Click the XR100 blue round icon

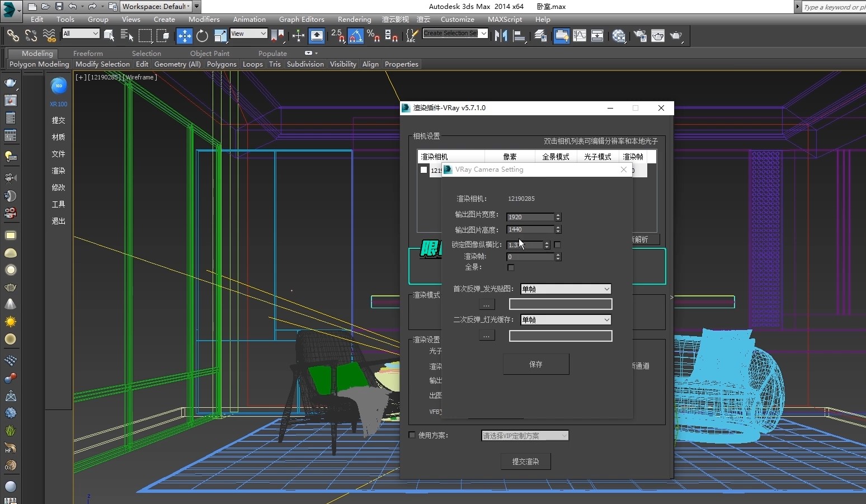pyautogui.click(x=59, y=86)
